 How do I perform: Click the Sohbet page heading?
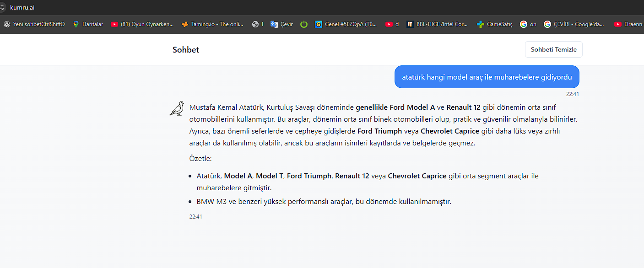tap(186, 50)
